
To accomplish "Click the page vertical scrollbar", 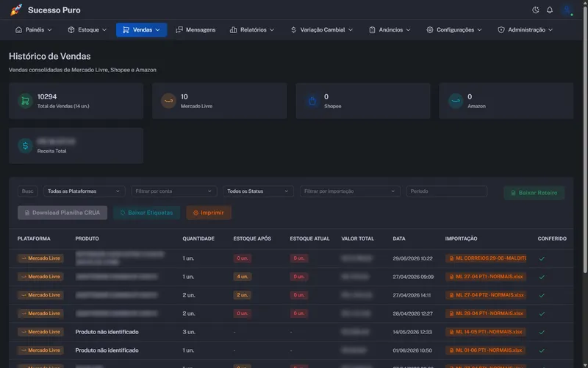I will [x=585, y=141].
